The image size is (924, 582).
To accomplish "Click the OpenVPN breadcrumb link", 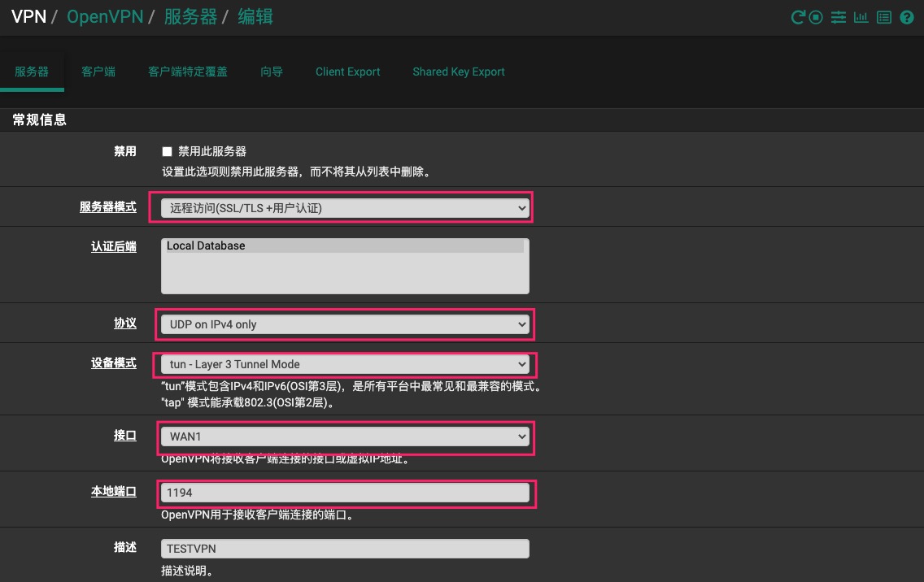I will (104, 16).
